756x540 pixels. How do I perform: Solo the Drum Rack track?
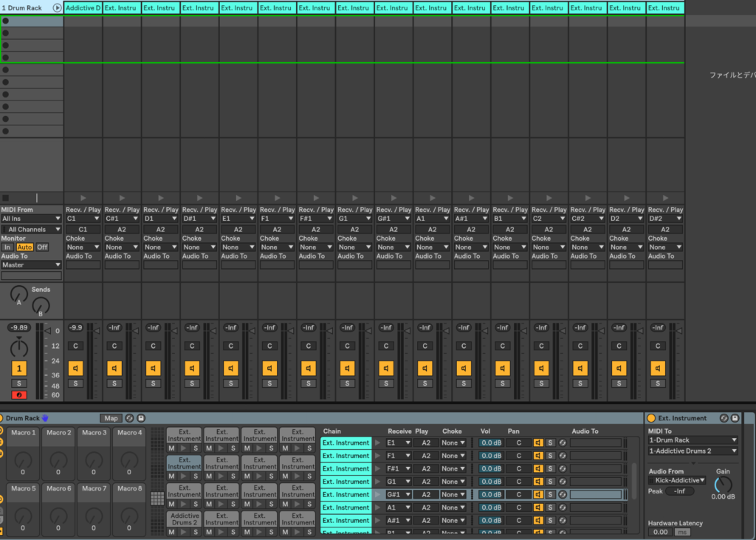pos(19,383)
